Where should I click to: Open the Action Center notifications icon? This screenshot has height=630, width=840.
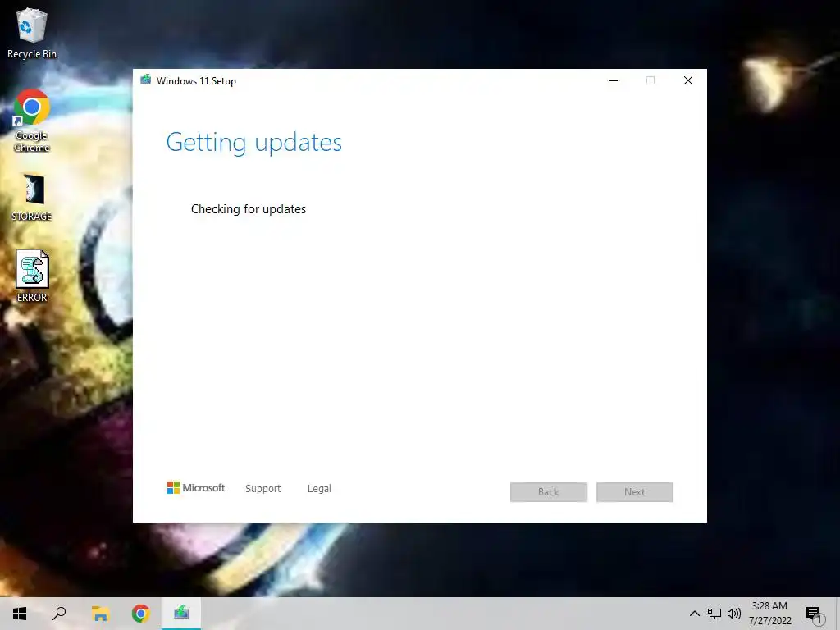pos(815,614)
